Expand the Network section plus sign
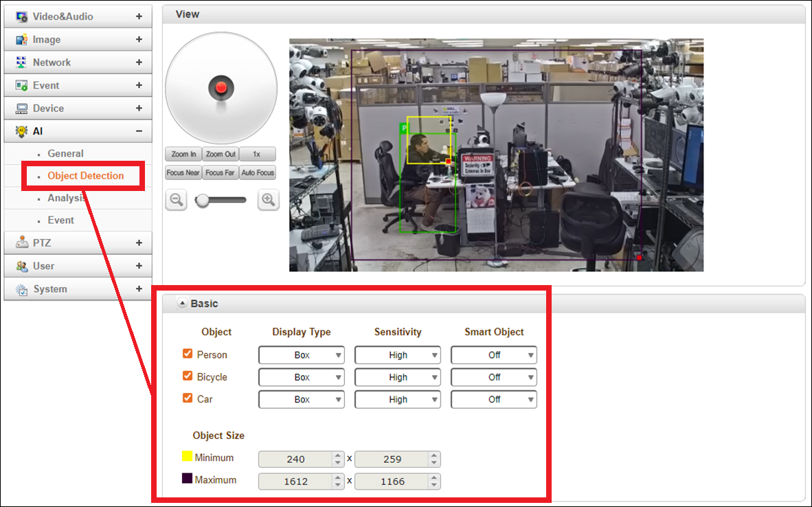 [139, 62]
